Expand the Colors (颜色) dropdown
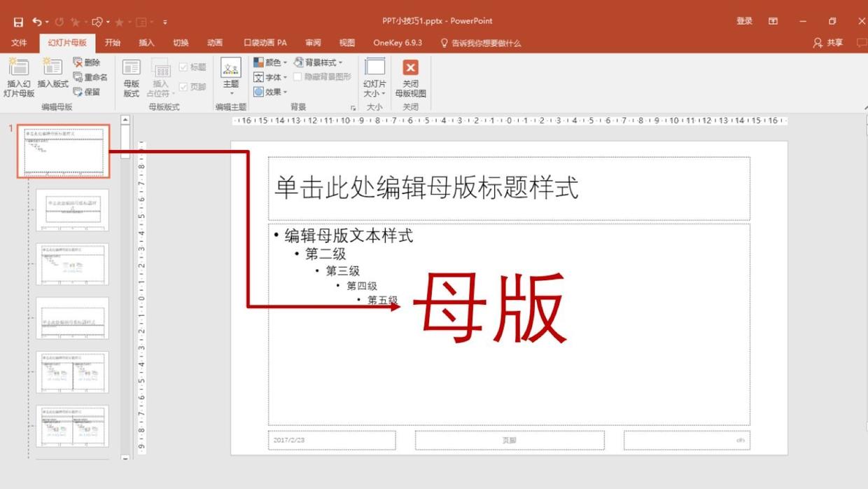868x489 pixels. coord(270,62)
